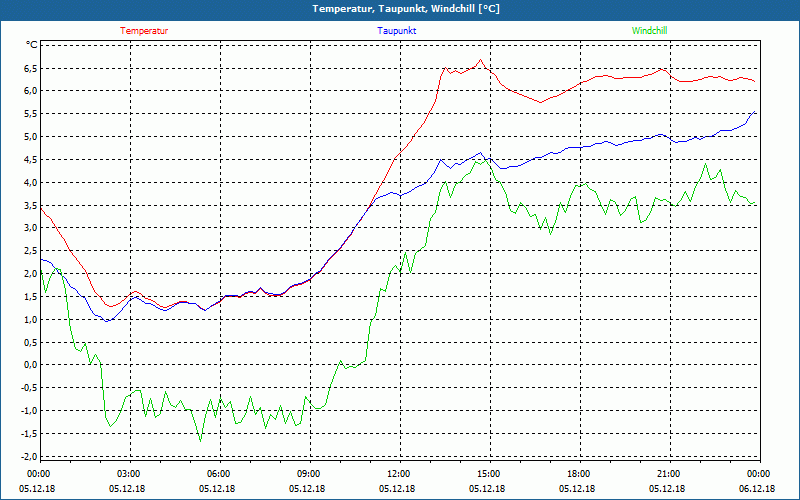Click the °C unit label on axis
The image size is (800, 500).
click(32, 45)
